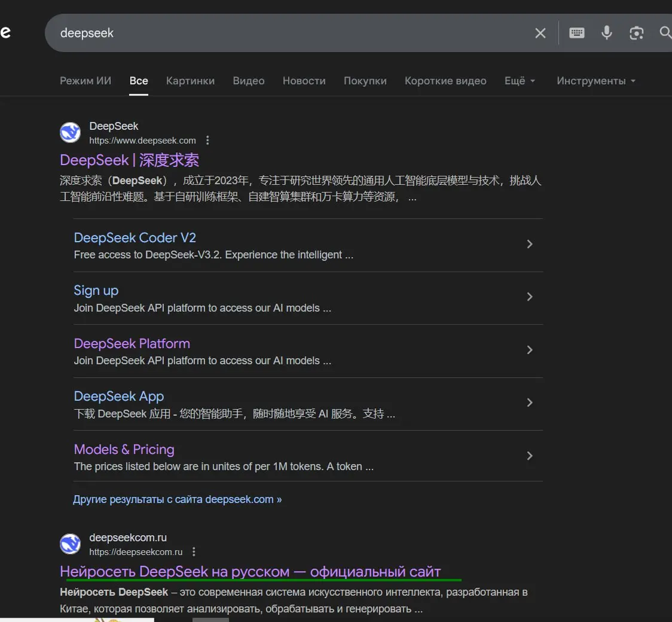Viewport: 672px width, 622px height.
Task: Click Другие результаты с сайта deepseek.com link
Action: (178, 499)
